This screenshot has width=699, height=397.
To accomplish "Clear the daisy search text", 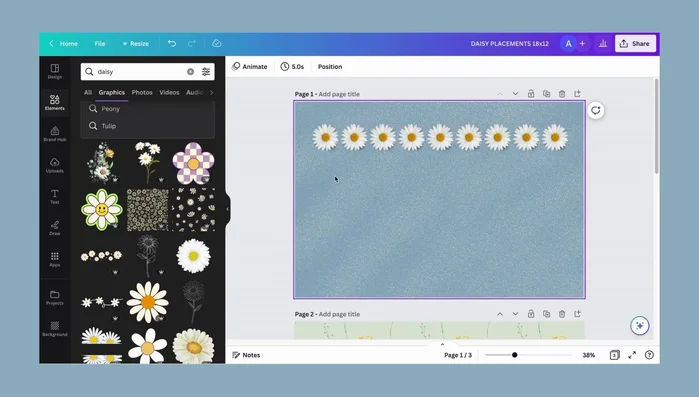I will 190,71.
